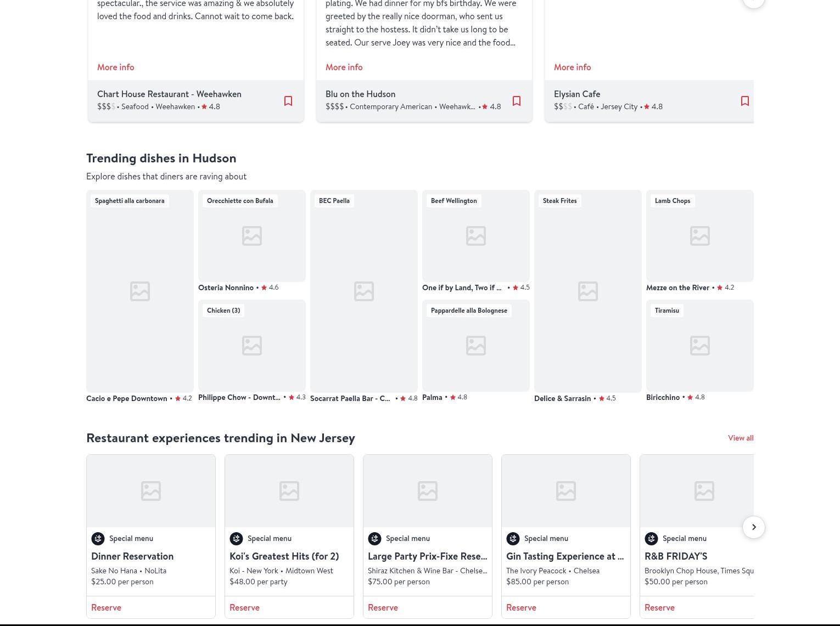Bookmark Chart House Restaurant - Weehawken
This screenshot has height=626, width=840.
coord(288,101)
